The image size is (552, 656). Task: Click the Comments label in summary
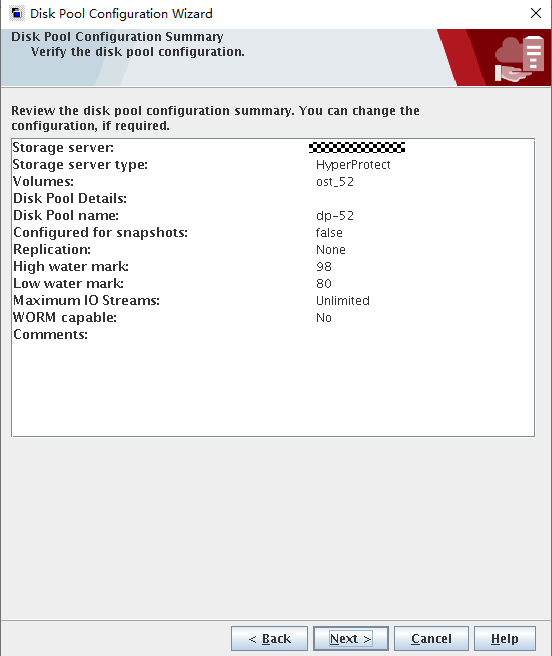51,334
